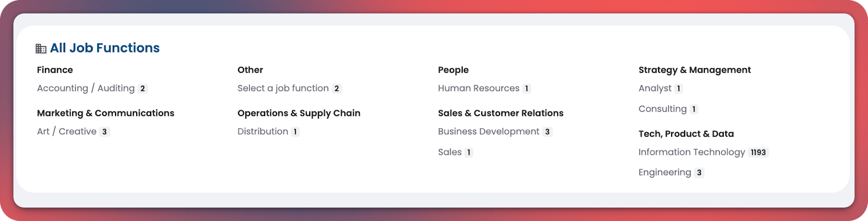The width and height of the screenshot is (868, 221).
Task: Click the Finance category heading
Action: point(55,70)
